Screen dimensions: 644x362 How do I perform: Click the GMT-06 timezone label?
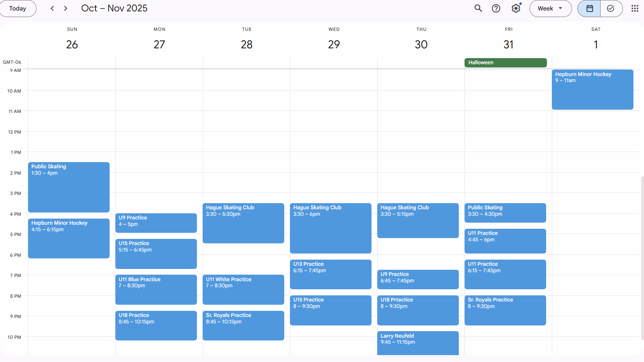[12, 62]
